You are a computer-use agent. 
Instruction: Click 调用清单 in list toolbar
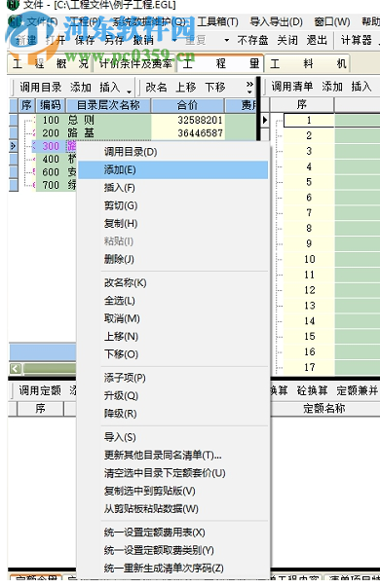(292, 87)
